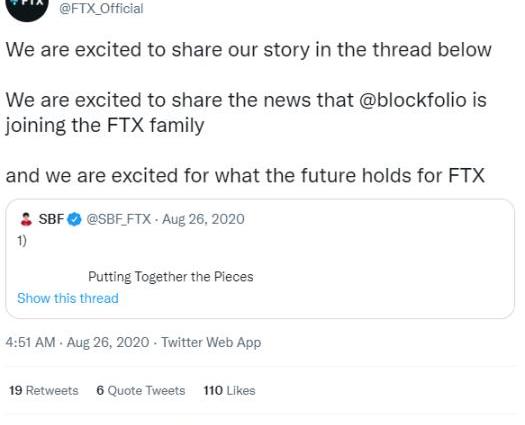Click the Twitter Web App source link
The height and width of the screenshot is (425, 525).
(x=211, y=343)
